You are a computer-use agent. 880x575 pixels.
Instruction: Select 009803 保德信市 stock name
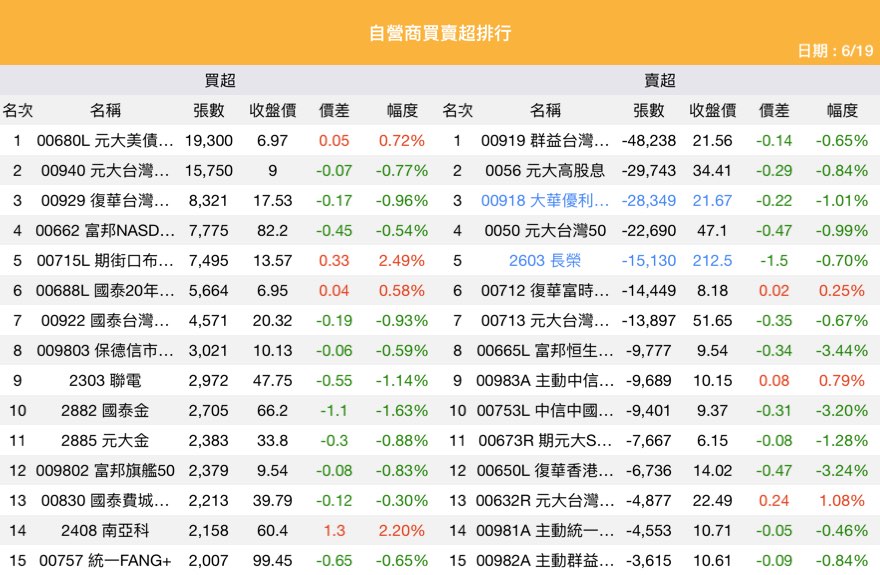tap(105, 351)
